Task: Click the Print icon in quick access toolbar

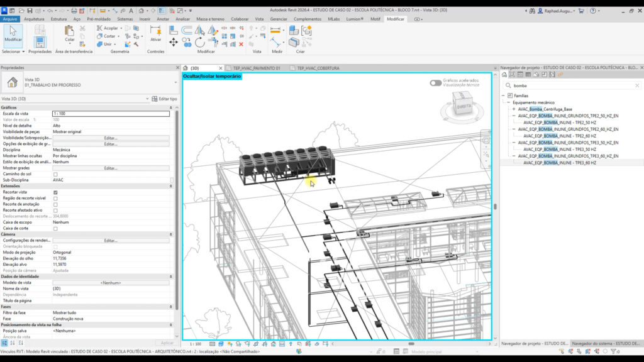Action: tap(74, 11)
